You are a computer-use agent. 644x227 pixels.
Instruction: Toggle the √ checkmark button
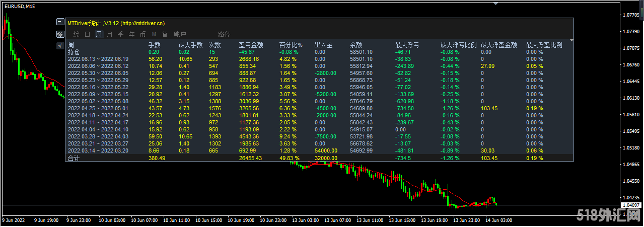point(60,46)
